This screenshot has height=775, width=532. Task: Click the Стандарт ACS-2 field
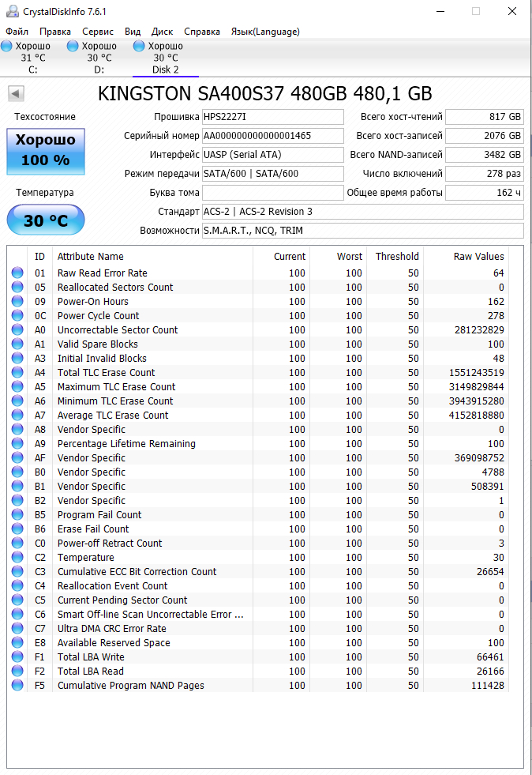[362, 212]
